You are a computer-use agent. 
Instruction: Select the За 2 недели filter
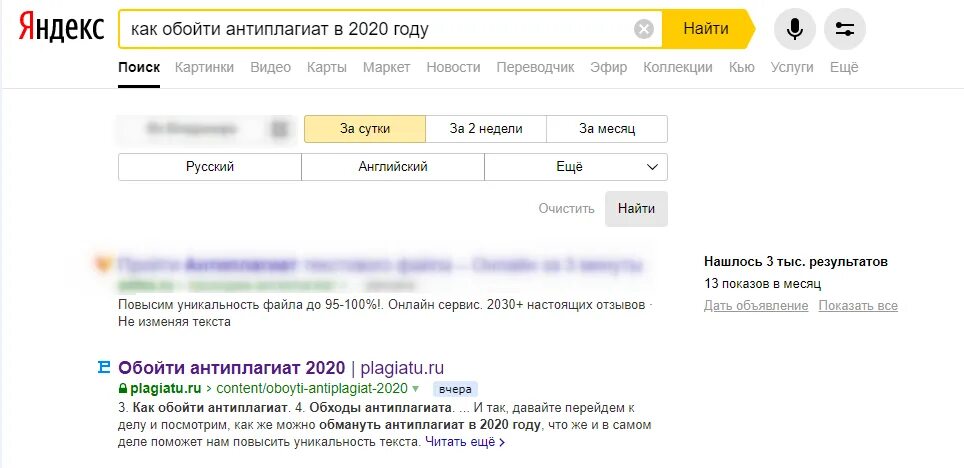[x=486, y=129]
